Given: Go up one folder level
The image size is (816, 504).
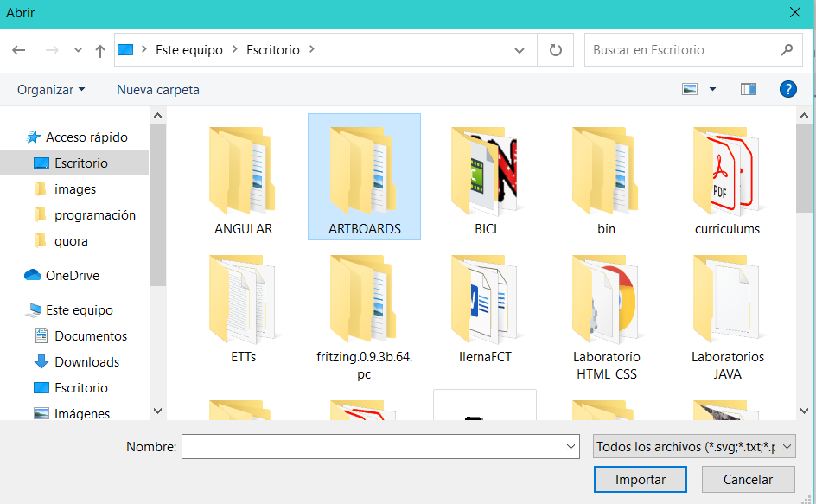Looking at the screenshot, I should 100,50.
